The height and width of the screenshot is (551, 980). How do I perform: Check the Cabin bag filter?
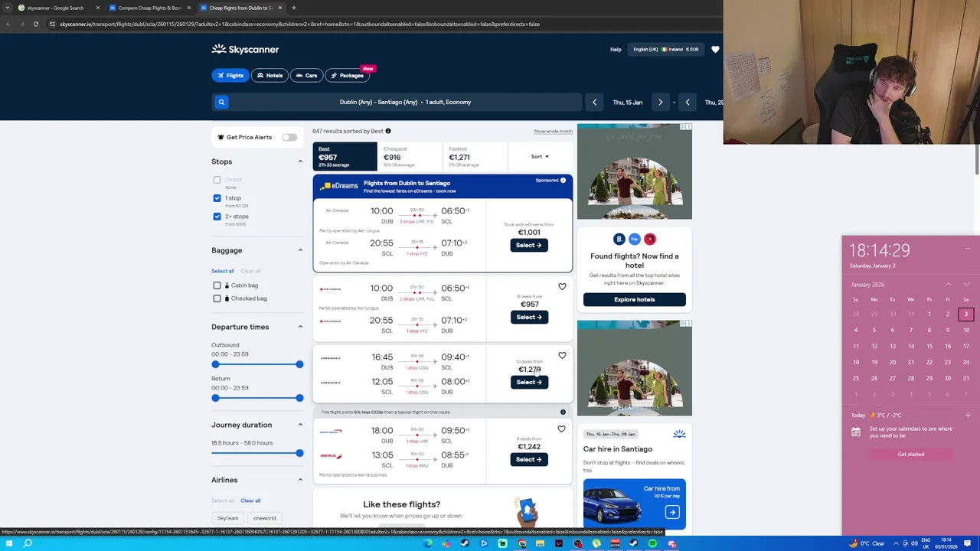click(217, 285)
